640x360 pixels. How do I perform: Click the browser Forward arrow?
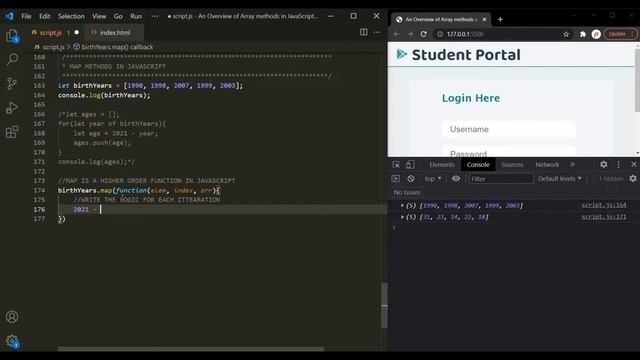click(x=410, y=34)
